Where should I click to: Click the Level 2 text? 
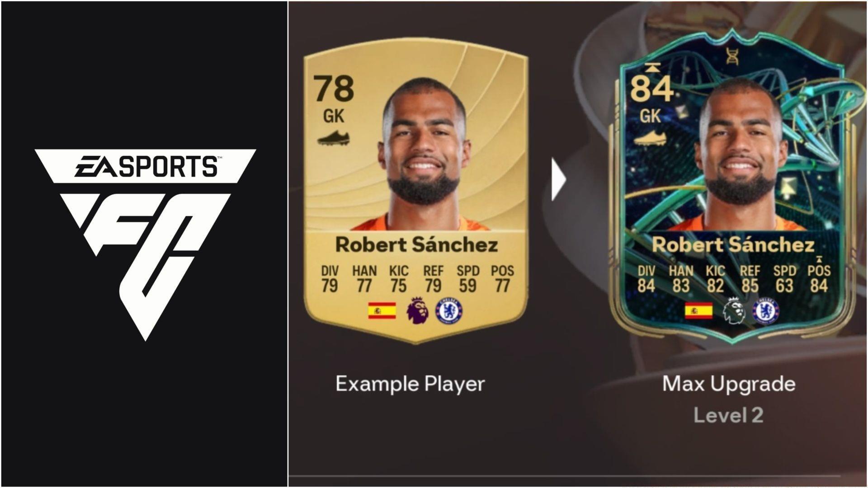pos(728,415)
